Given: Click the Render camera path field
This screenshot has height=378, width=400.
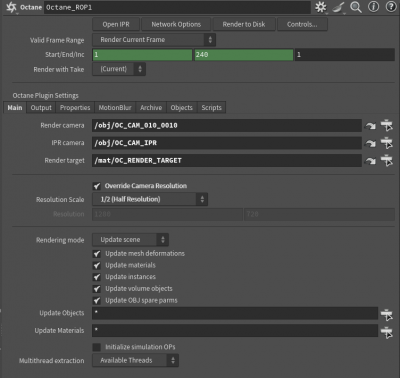Looking at the screenshot, I should [x=227, y=126].
